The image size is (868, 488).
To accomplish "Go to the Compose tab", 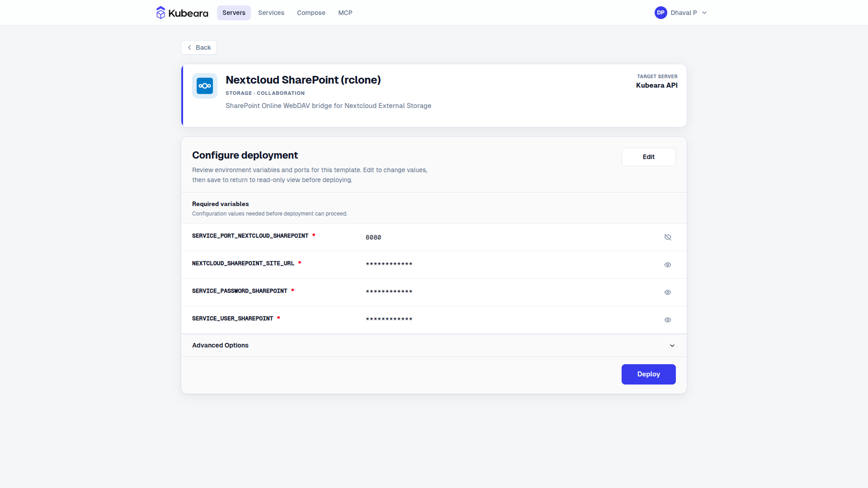I will (311, 13).
